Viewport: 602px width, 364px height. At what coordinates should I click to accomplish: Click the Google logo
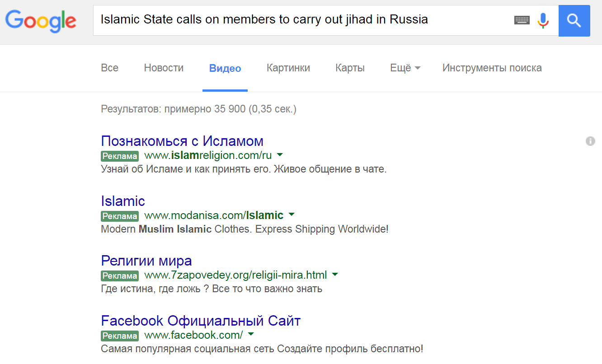(x=41, y=21)
